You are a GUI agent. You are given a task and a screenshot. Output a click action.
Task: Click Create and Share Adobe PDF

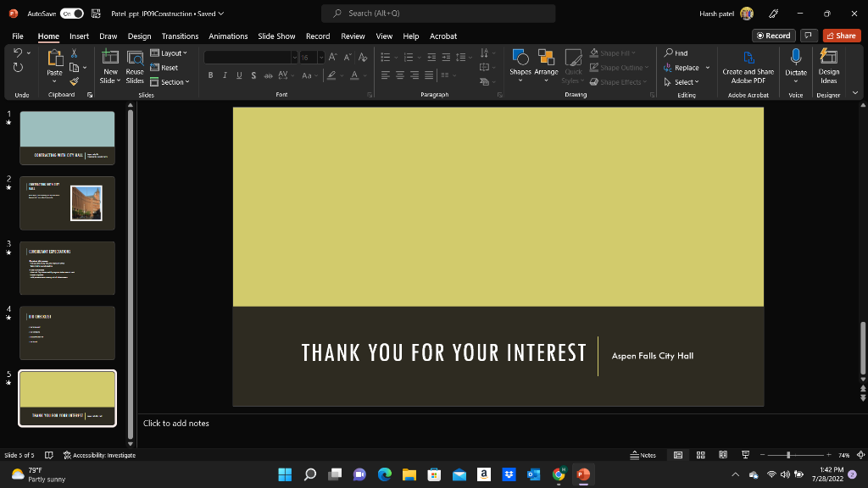coord(747,68)
